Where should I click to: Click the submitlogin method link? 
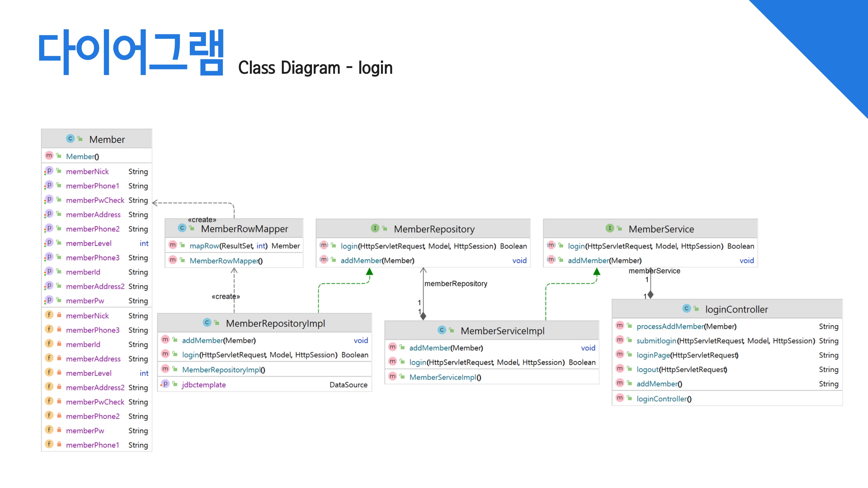(x=656, y=341)
